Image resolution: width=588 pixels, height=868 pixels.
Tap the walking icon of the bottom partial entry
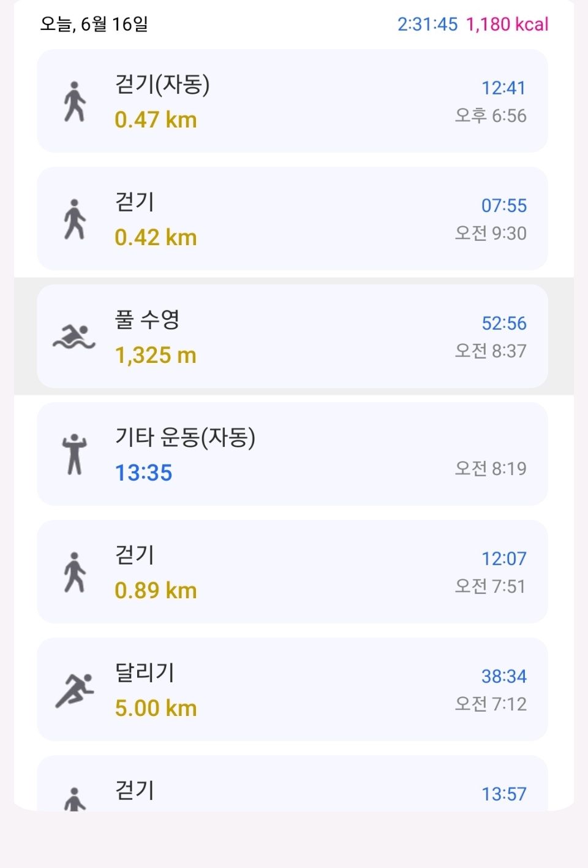click(75, 799)
